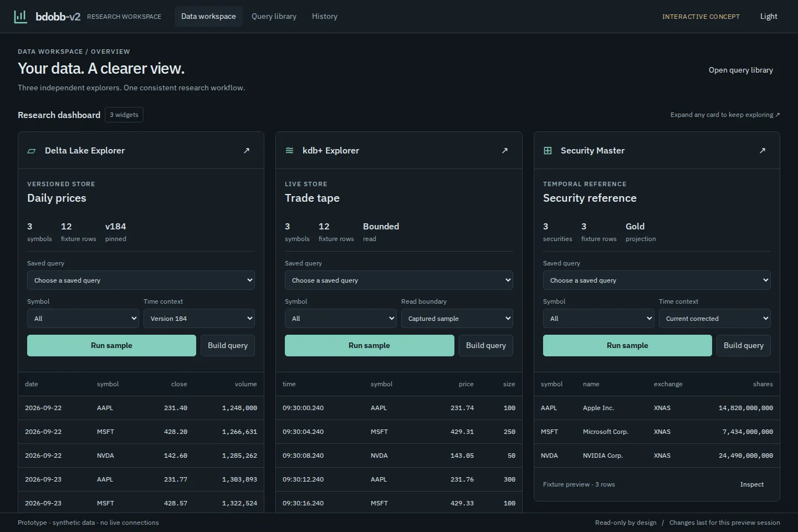Toggle the Light theme switch

(769, 16)
